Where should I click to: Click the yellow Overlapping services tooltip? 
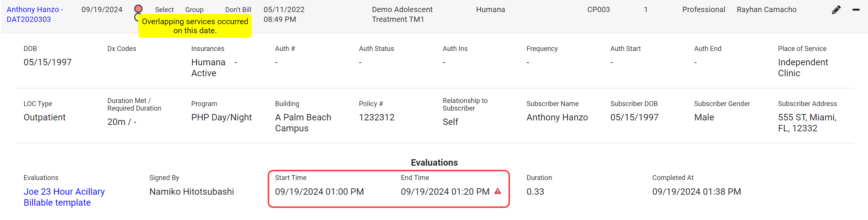point(195,26)
